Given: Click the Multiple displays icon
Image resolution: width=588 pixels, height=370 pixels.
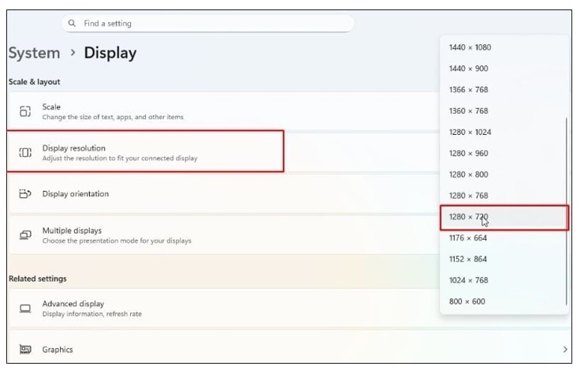Looking at the screenshot, I should click(25, 235).
